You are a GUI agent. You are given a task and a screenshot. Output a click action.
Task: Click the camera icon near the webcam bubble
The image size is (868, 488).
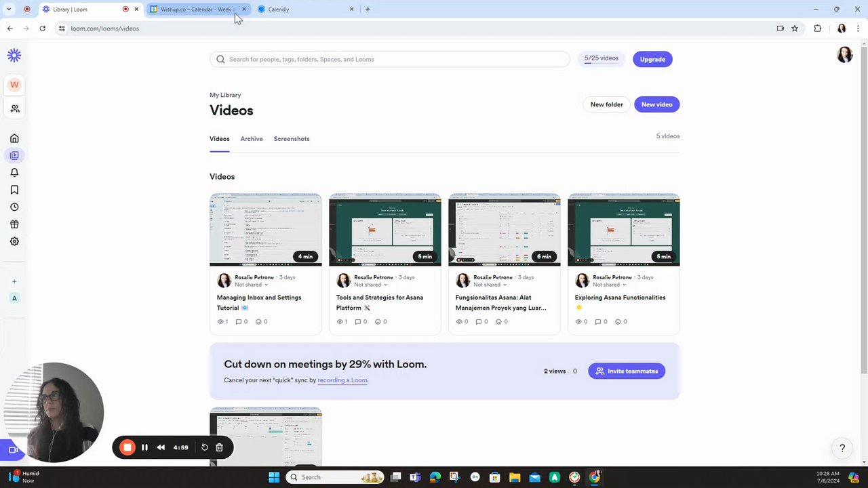pyautogui.click(x=12, y=449)
